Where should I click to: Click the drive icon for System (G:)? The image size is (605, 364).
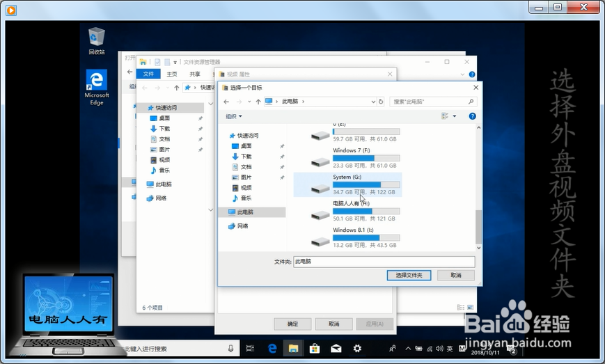(320, 189)
